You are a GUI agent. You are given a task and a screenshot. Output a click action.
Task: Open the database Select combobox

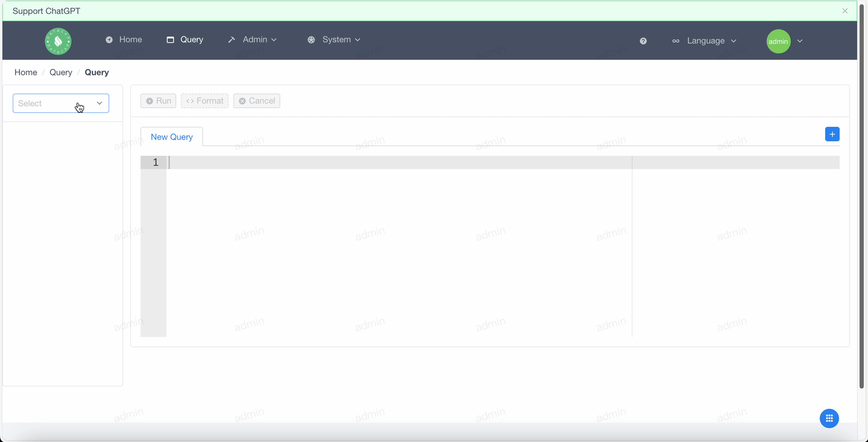pos(60,103)
